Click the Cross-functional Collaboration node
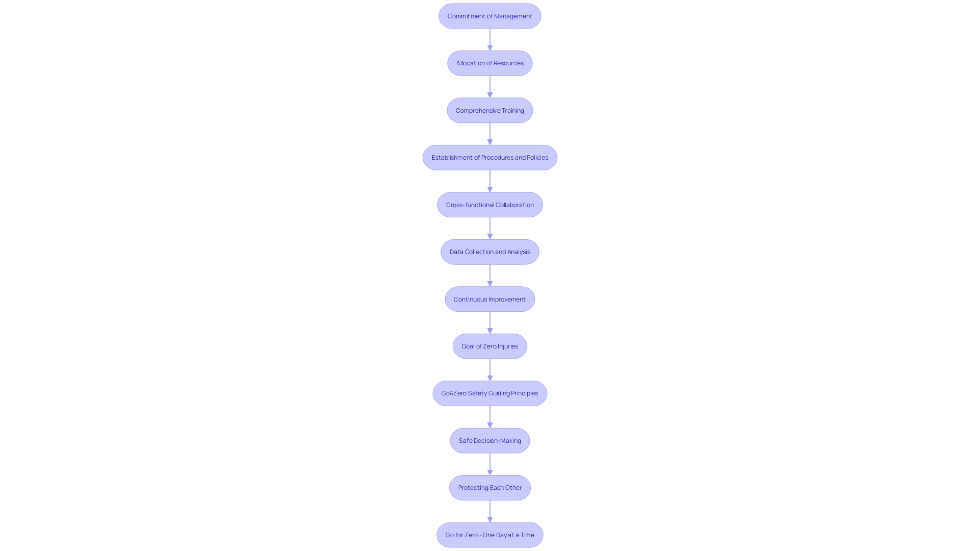The height and width of the screenshot is (551, 980). coord(490,205)
